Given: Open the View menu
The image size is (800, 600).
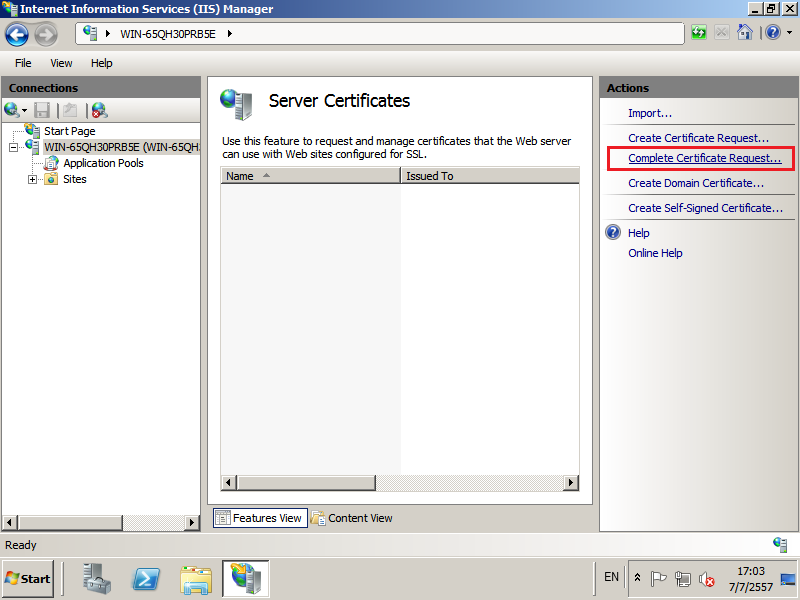Looking at the screenshot, I should tap(61, 63).
